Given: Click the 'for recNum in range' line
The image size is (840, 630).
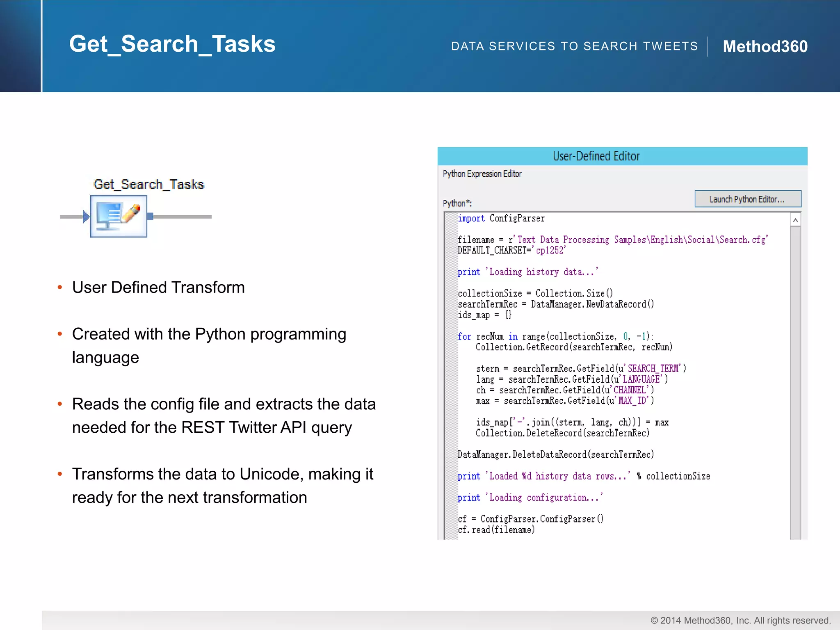Looking at the screenshot, I should [555, 337].
